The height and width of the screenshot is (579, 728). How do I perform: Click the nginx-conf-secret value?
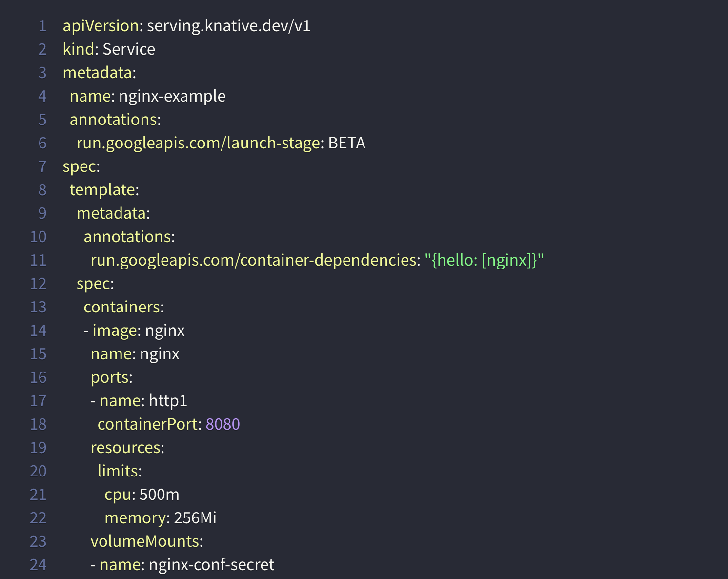coord(211,565)
